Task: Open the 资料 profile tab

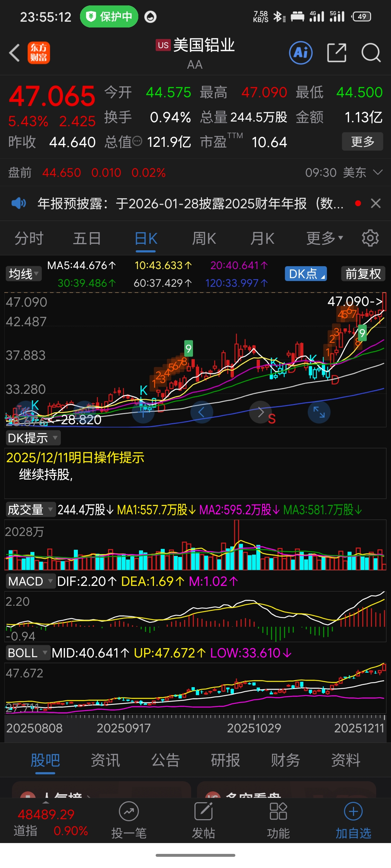Action: [x=346, y=760]
